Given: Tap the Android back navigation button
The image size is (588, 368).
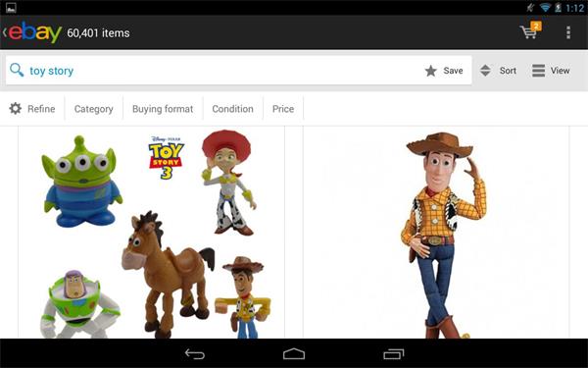Looking at the screenshot, I should coord(195,353).
